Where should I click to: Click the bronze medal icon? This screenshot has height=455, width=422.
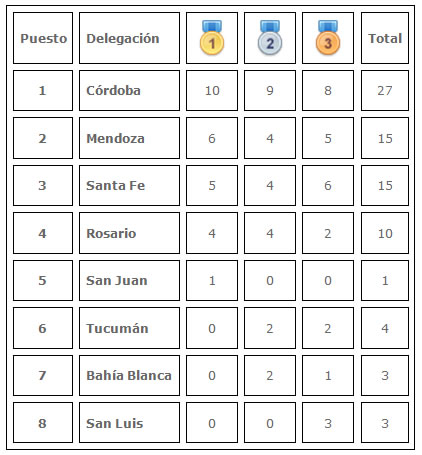pyautogui.click(x=328, y=37)
